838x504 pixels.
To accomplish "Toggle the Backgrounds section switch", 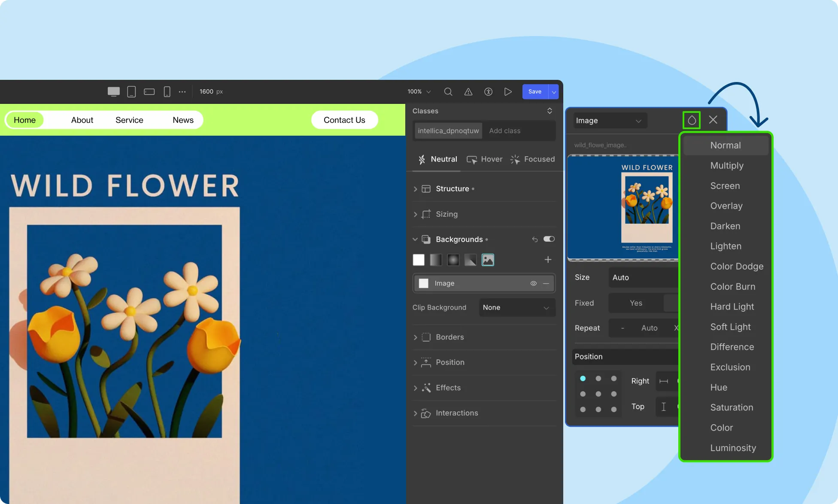I will click(549, 239).
